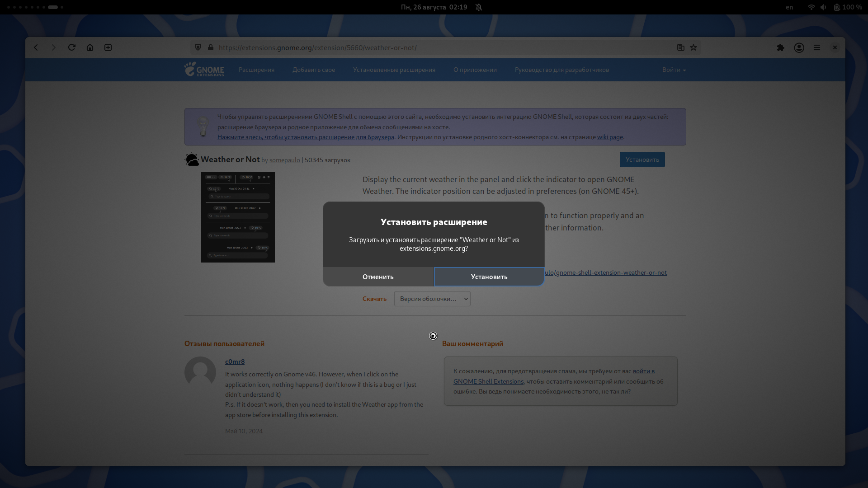
Task: Reload the current page
Action: click(71, 47)
